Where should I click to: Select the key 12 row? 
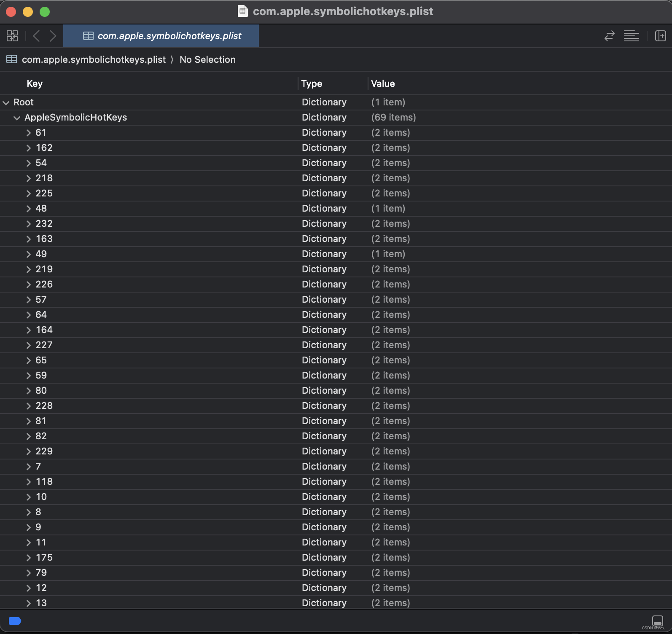(x=336, y=588)
